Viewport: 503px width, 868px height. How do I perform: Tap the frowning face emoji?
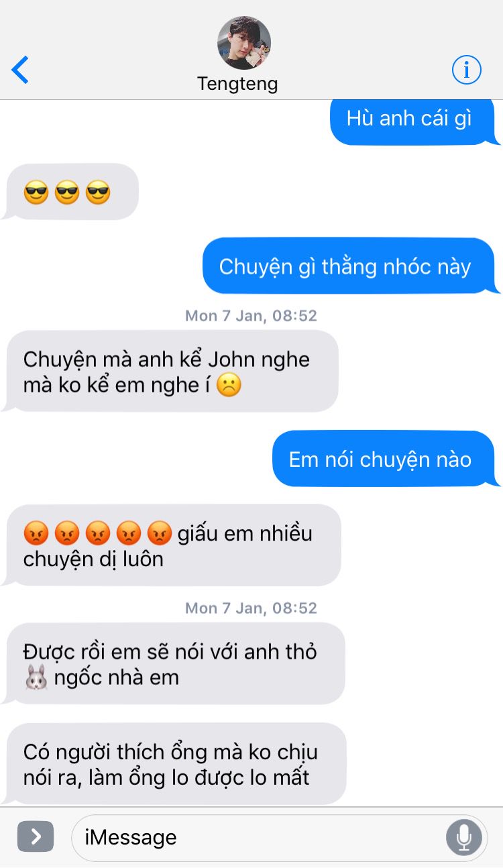229,386
